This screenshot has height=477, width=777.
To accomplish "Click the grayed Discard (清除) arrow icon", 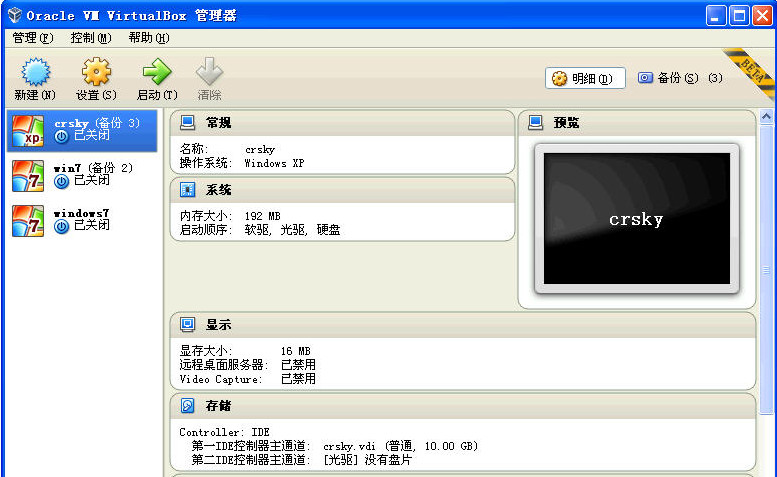I will [209, 72].
